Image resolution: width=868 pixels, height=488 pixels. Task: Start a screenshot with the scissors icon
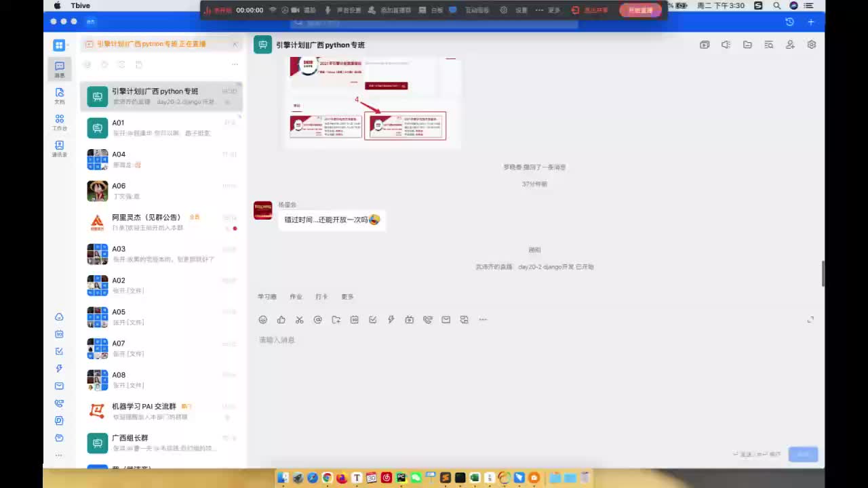click(300, 320)
